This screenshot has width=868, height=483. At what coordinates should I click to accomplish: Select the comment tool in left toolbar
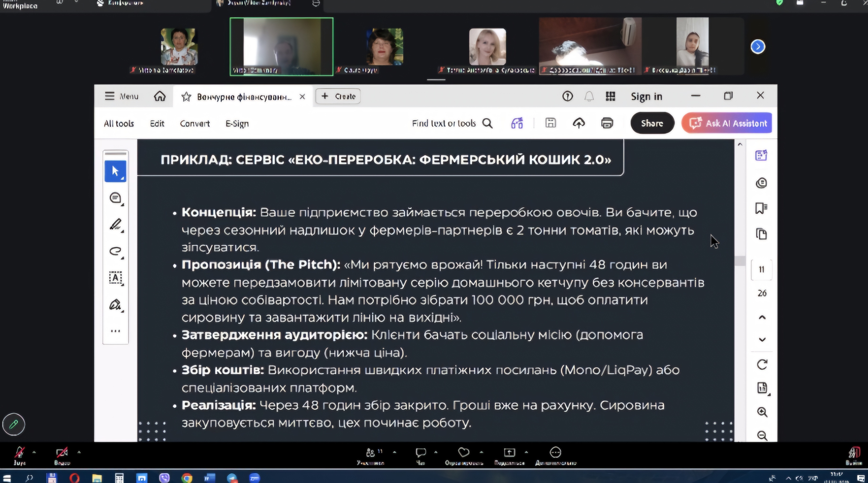click(116, 198)
